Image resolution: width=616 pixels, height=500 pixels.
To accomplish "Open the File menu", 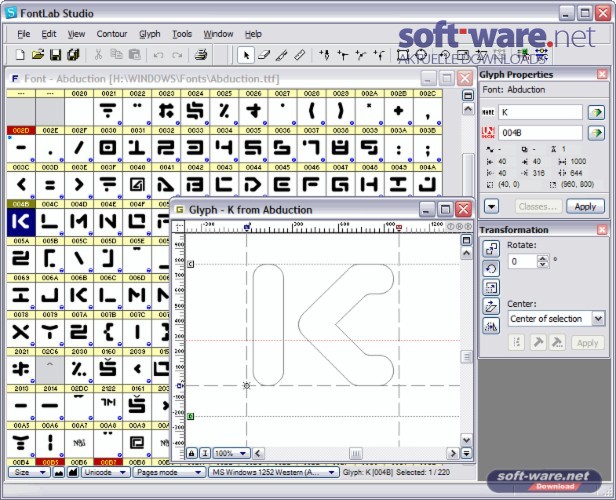I will [x=24, y=34].
